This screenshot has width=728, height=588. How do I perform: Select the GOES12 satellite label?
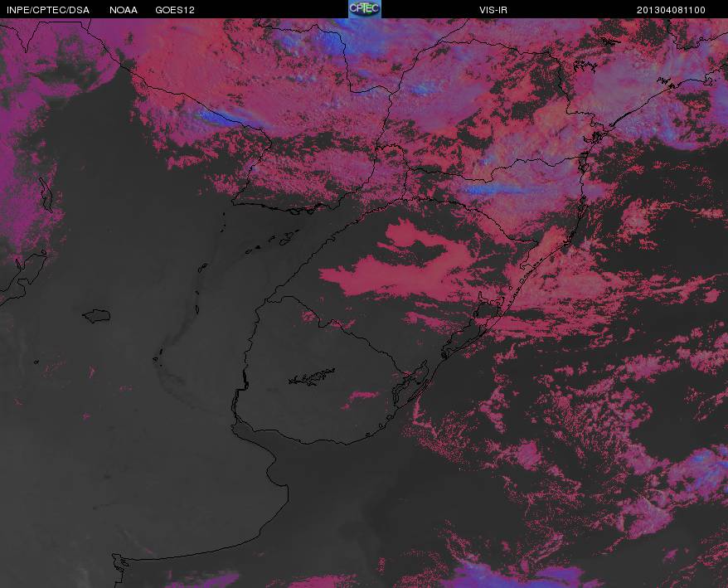pos(175,10)
